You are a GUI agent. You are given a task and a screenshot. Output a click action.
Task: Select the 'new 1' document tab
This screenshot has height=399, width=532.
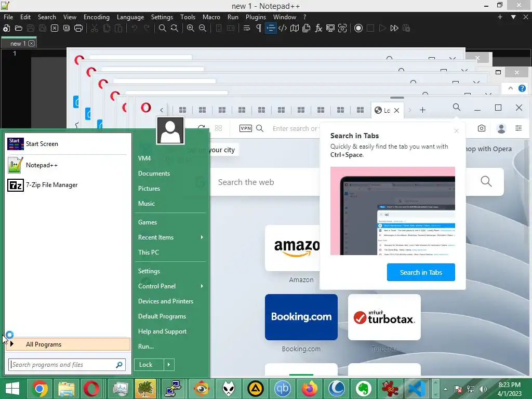click(18, 44)
